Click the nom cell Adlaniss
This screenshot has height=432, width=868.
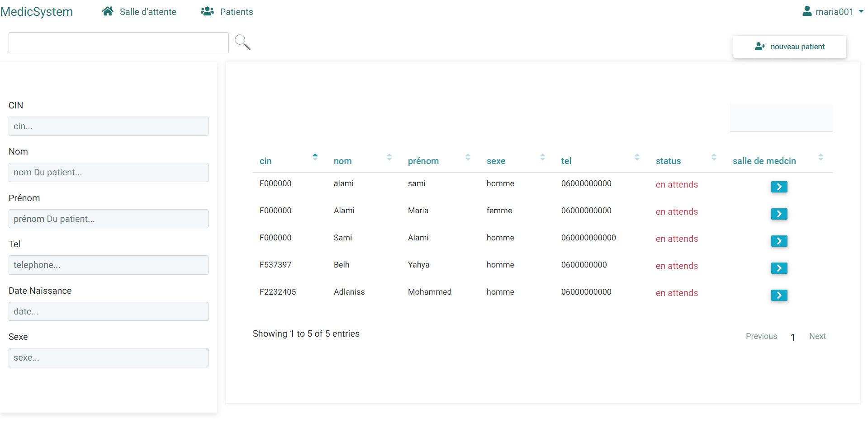[x=349, y=292]
